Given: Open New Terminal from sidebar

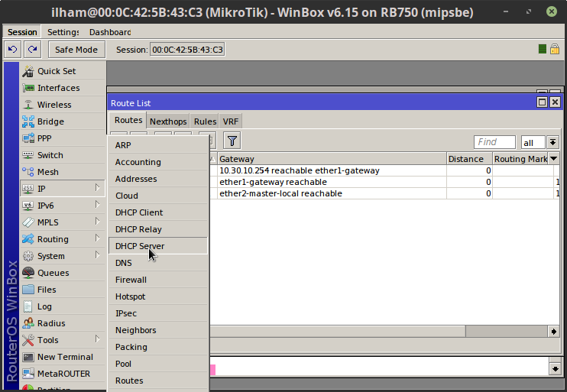Looking at the screenshot, I should pyautogui.click(x=63, y=357).
